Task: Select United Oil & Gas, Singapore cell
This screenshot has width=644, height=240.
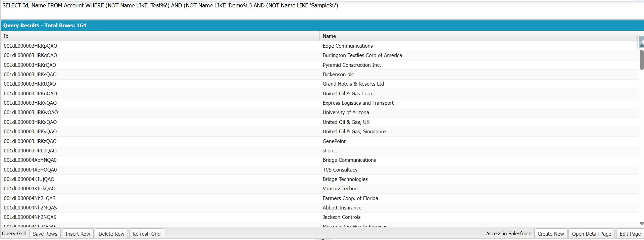Action: [x=479, y=132]
